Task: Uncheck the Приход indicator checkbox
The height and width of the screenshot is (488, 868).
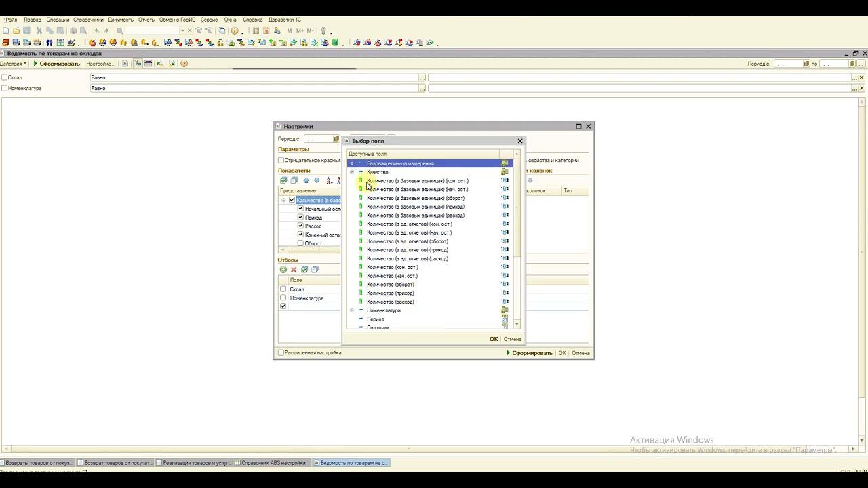Action: [x=300, y=218]
